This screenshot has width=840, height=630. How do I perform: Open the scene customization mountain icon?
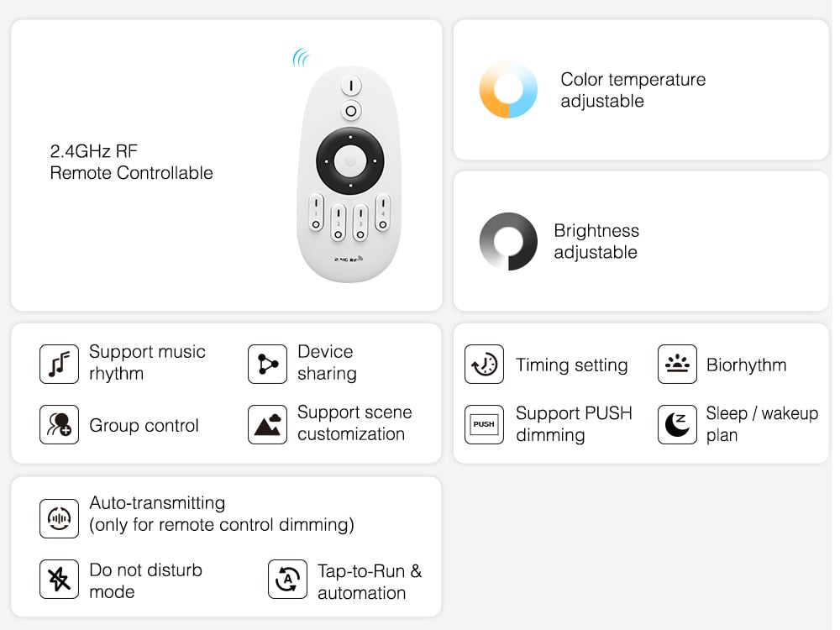pos(267,425)
